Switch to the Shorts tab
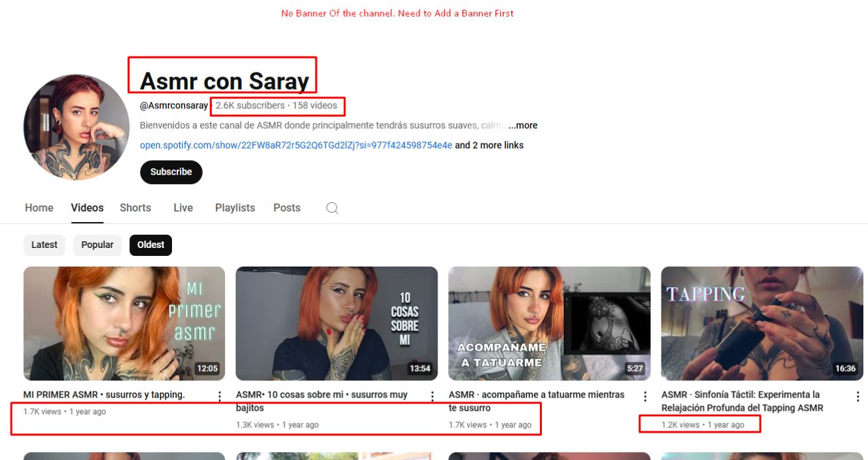The width and height of the screenshot is (868, 460). point(135,208)
